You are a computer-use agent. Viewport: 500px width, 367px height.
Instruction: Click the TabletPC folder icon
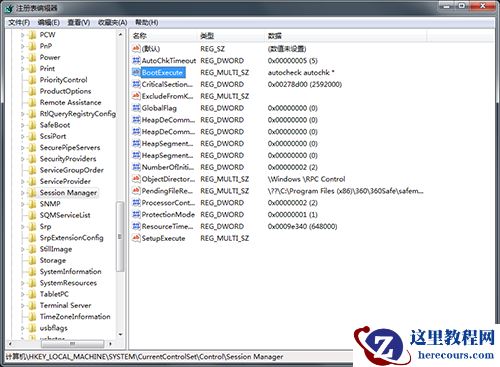32,294
